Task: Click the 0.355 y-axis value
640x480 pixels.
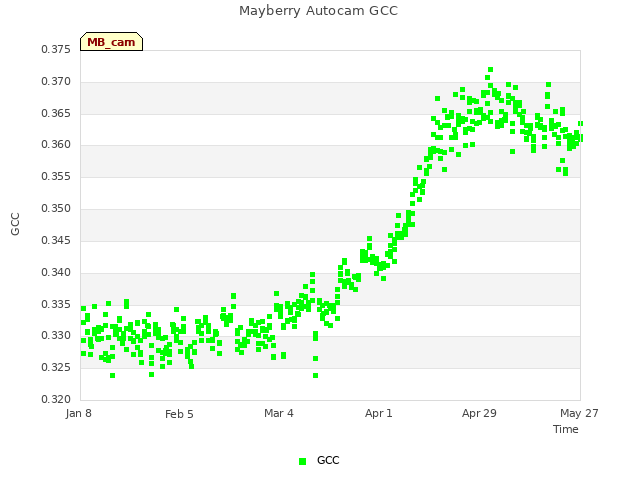Action: click(56, 177)
